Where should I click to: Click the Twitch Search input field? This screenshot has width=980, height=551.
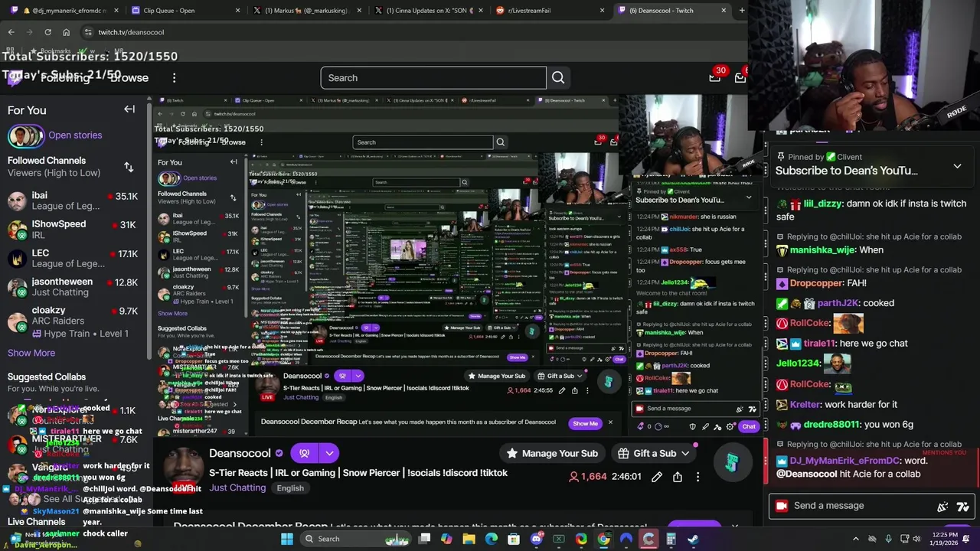(x=433, y=77)
